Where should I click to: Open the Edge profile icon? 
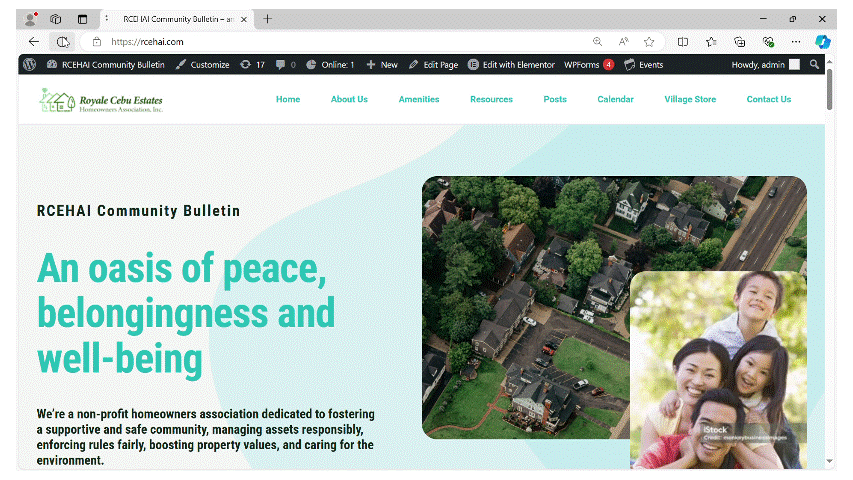[x=30, y=19]
